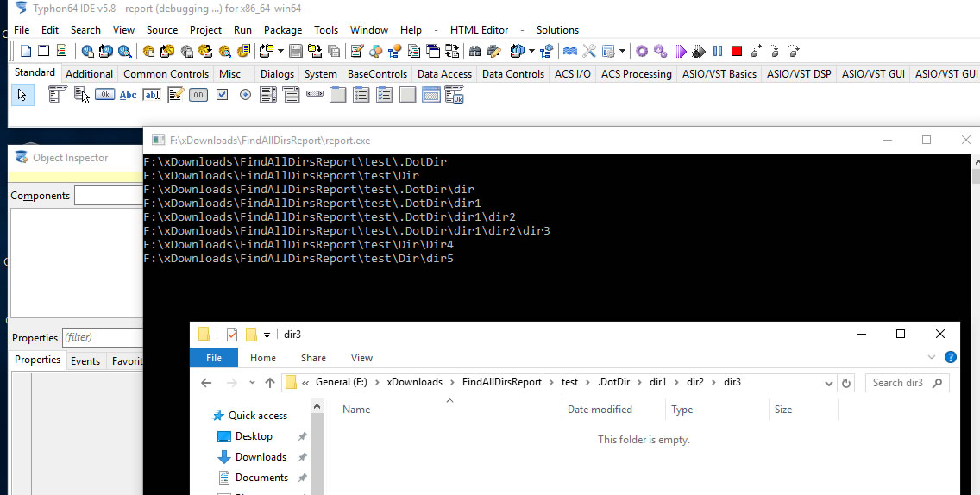This screenshot has width=980, height=495.
Task: Refresh the dir3 folder view
Action: (846, 383)
